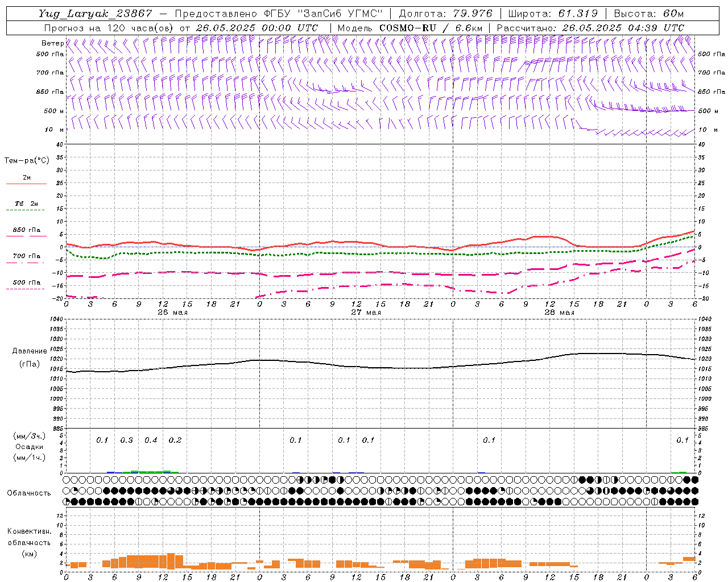728x582 pixels.
Task: Click the 10 м wind level label, left side
Action: (55, 130)
